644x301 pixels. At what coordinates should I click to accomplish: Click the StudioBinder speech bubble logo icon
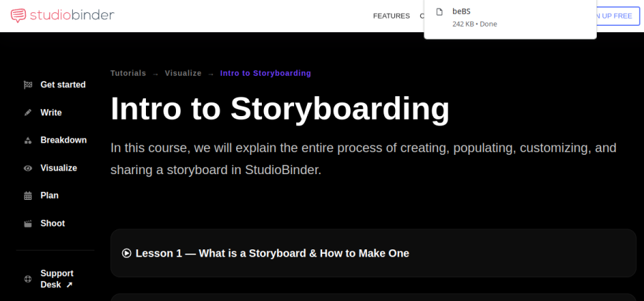click(18, 16)
